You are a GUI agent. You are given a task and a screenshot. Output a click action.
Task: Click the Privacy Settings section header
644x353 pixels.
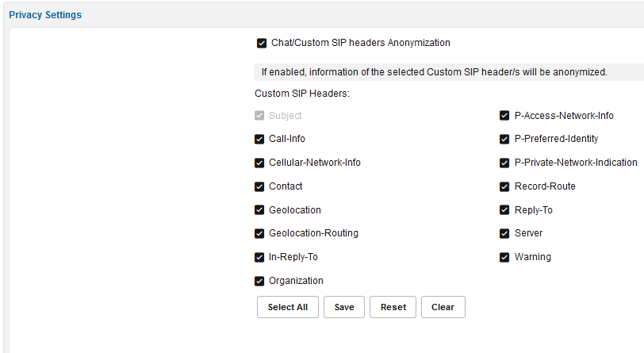click(45, 15)
